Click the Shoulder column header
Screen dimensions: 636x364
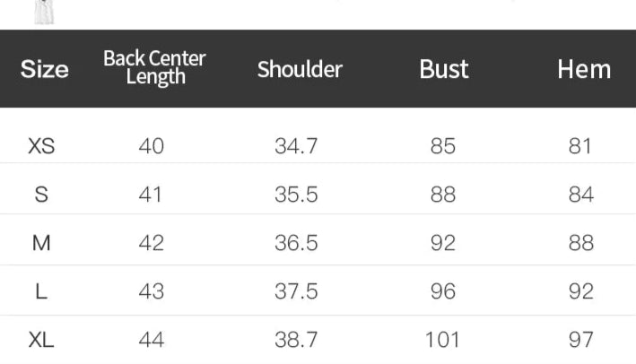click(x=300, y=69)
